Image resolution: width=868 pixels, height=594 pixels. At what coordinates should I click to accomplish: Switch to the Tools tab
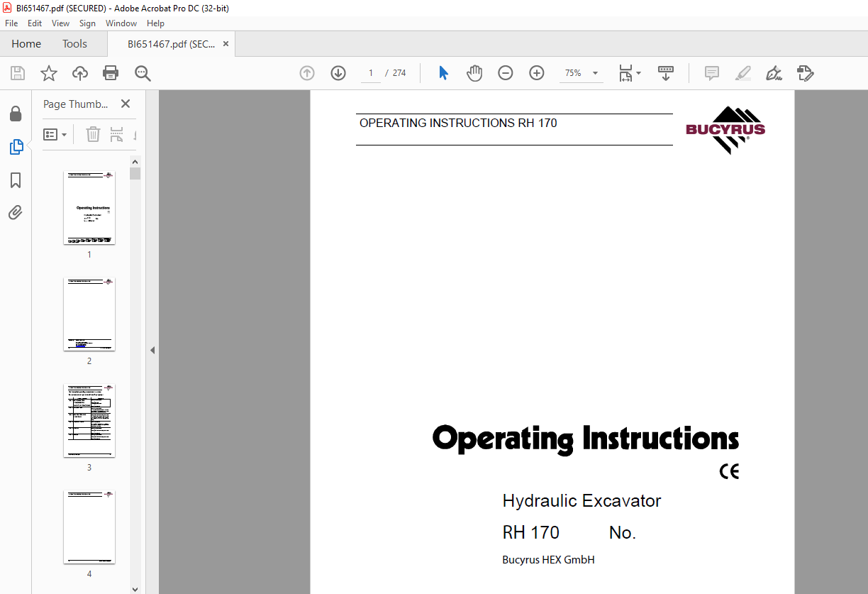tap(74, 44)
